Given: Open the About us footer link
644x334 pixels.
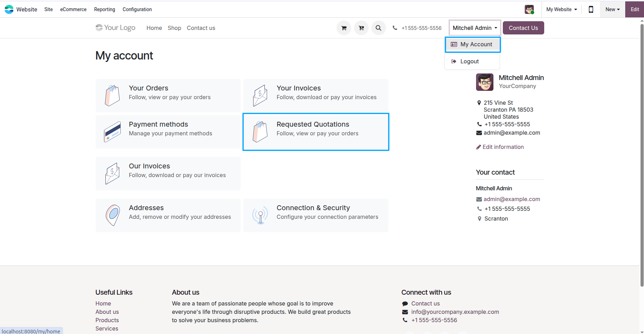Looking at the screenshot, I should [x=107, y=312].
